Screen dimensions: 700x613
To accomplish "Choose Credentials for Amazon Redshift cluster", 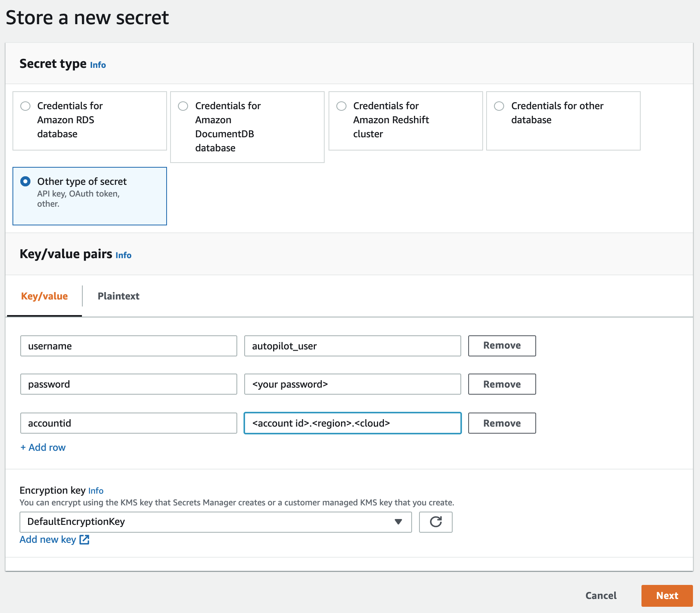I will point(341,106).
